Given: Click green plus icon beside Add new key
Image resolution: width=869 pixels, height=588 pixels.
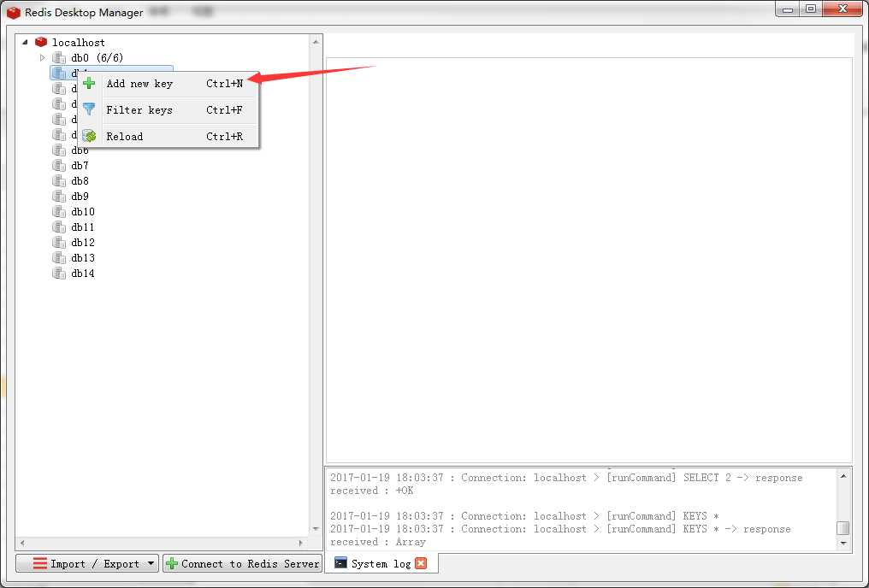Looking at the screenshot, I should (x=89, y=84).
